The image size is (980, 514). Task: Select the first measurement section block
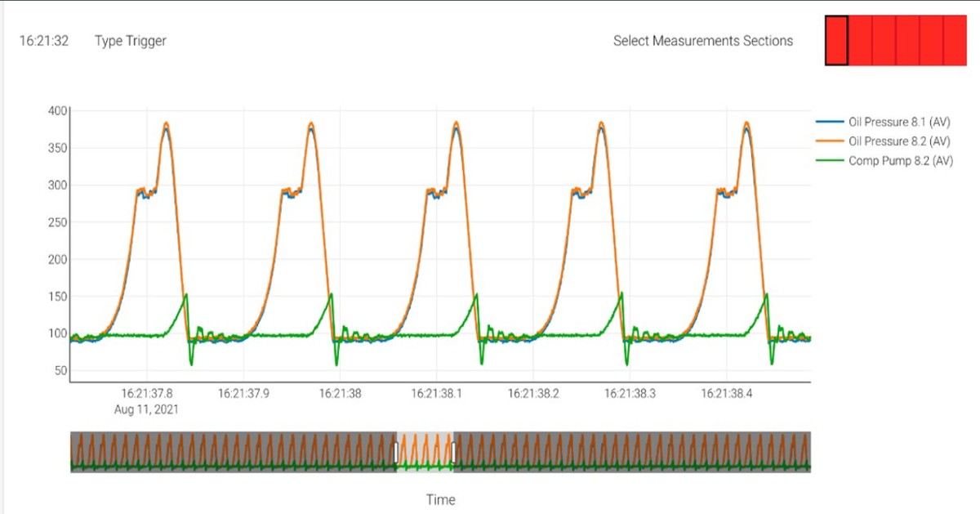coord(837,40)
